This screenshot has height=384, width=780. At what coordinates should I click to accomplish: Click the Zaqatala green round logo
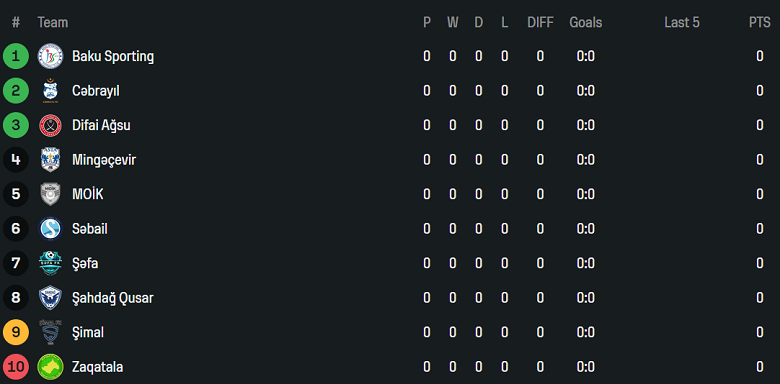tap(51, 367)
